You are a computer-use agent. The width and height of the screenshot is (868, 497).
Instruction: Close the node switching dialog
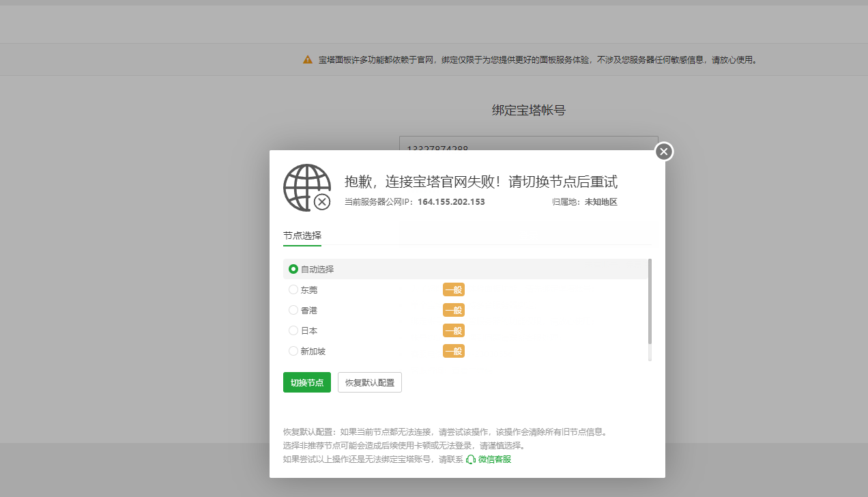pos(664,152)
